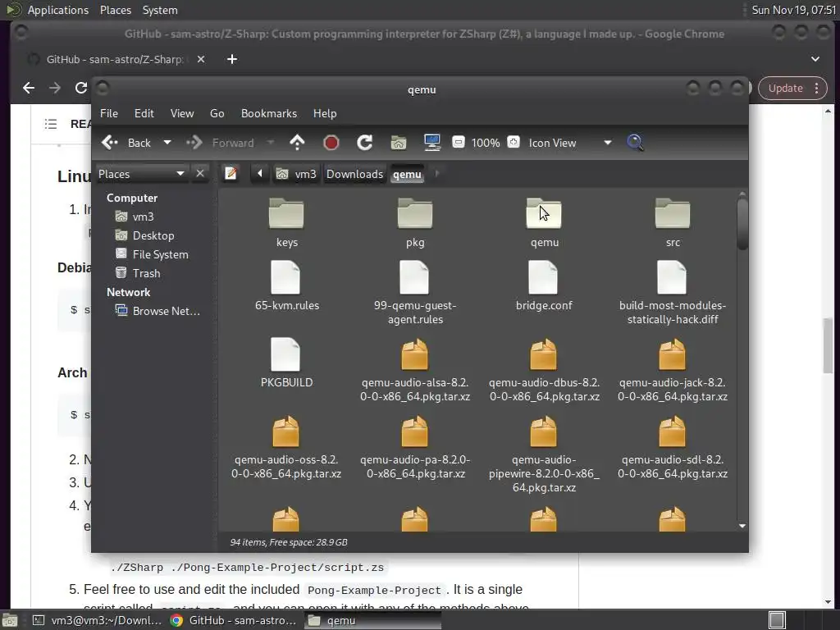
Task: Select the bridge.conf file icon
Action: coord(543,277)
